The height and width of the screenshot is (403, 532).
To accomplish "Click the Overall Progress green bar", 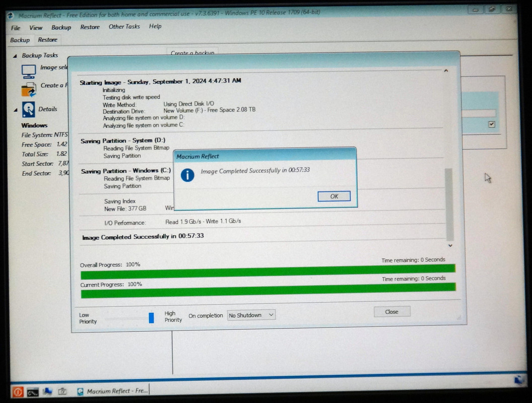I will 268,272.
